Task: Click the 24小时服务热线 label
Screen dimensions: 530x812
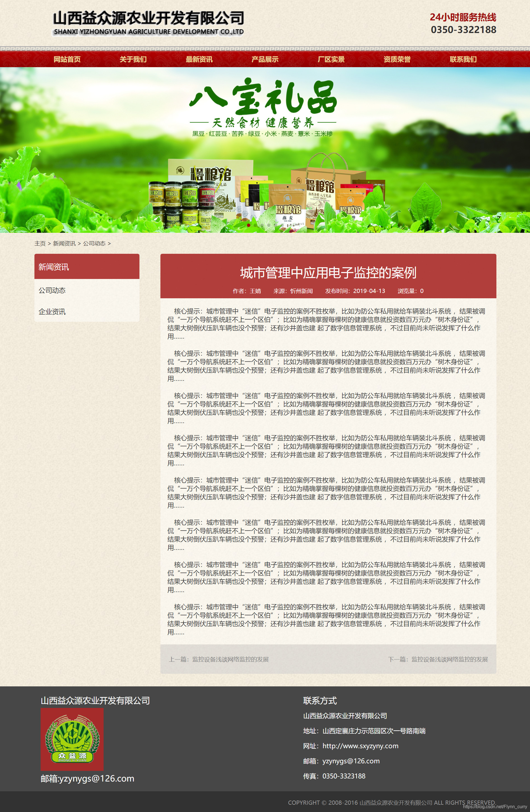Action: click(x=463, y=17)
